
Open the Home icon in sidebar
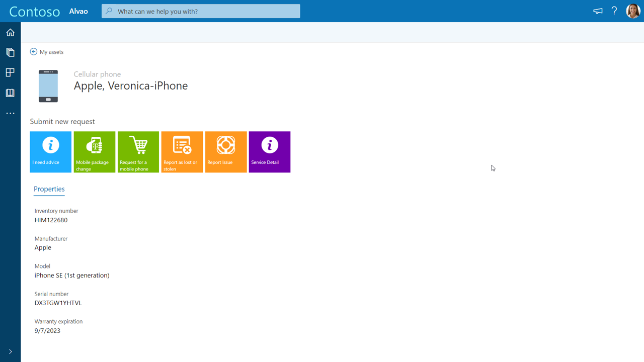pyautogui.click(x=10, y=33)
